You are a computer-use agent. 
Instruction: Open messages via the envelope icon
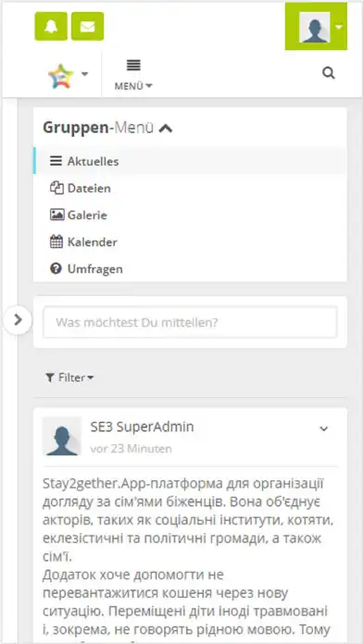88,26
